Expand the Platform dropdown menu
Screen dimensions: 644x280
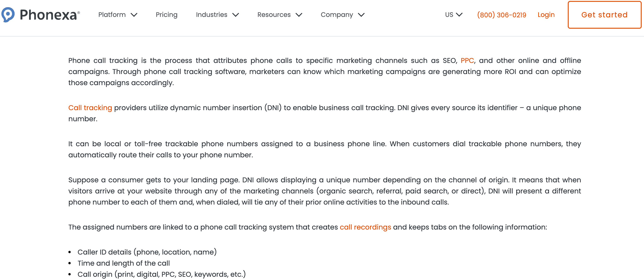point(112,15)
